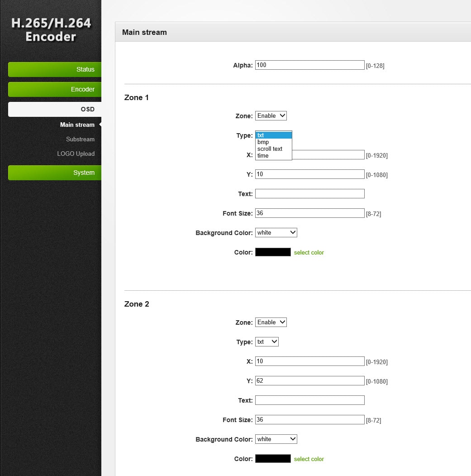Screen dimensions: 471x476
Task: Expand Zone 1 Enable dropdown
Action: pyautogui.click(x=271, y=115)
